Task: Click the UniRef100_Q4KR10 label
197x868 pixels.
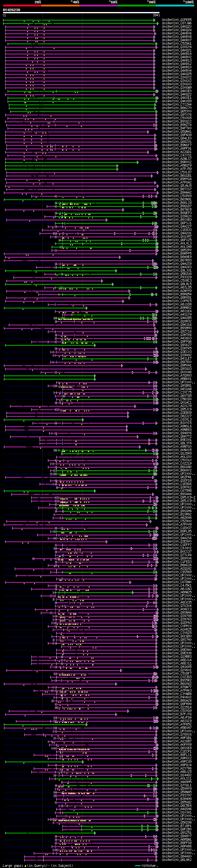Action: 177,67
